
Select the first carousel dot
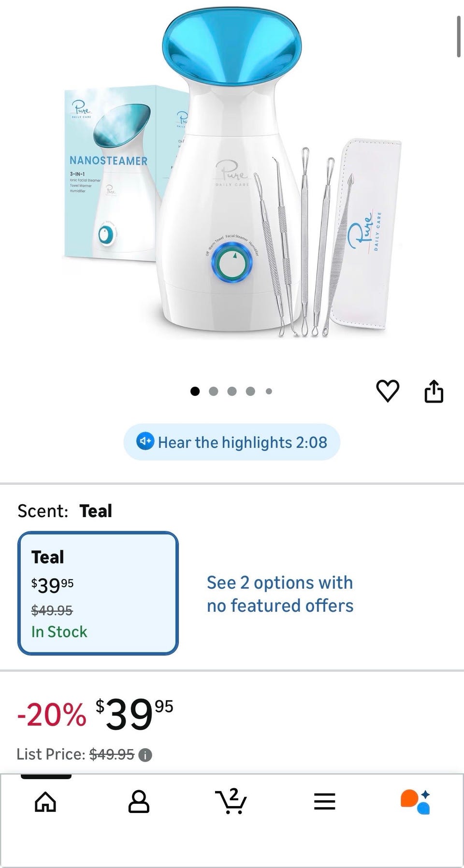tap(195, 391)
